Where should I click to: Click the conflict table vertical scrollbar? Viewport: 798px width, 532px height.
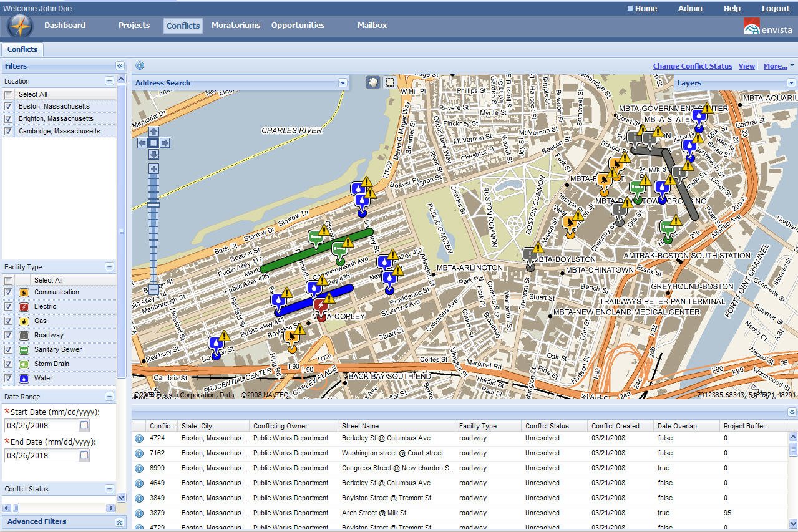coord(793,480)
